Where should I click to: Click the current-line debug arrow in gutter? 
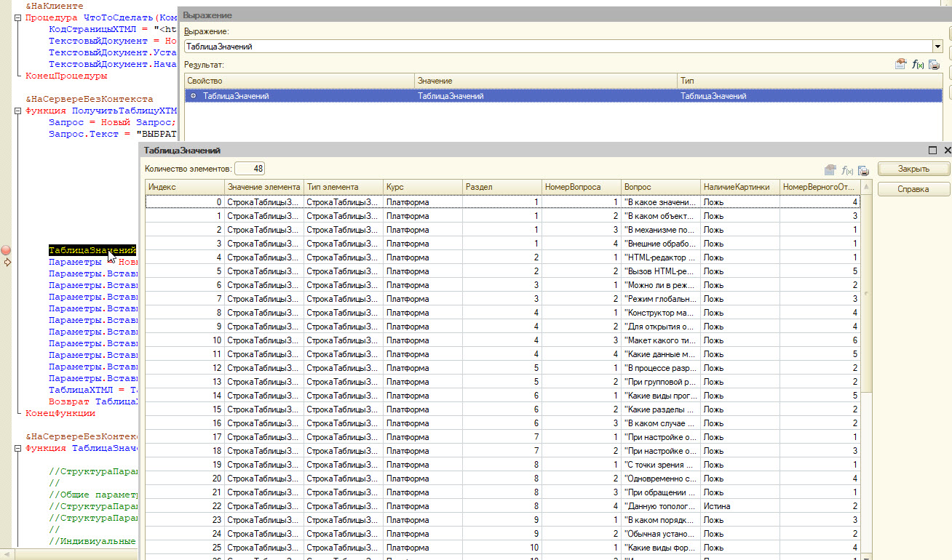pos(7,262)
